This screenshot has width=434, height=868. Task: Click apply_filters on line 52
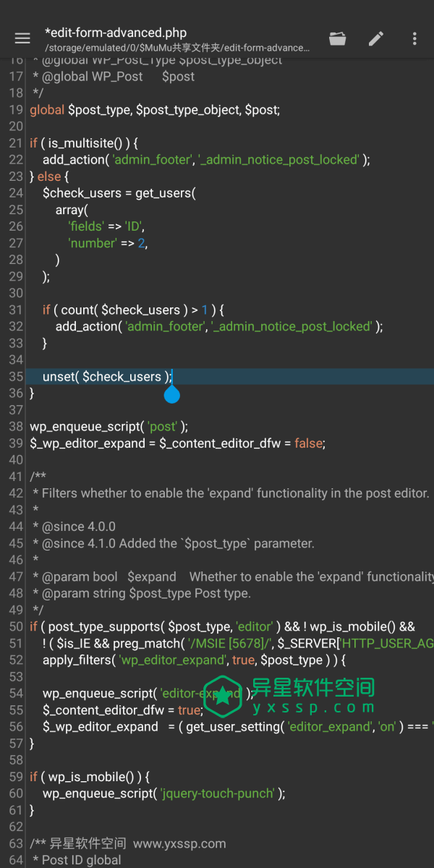78,660
